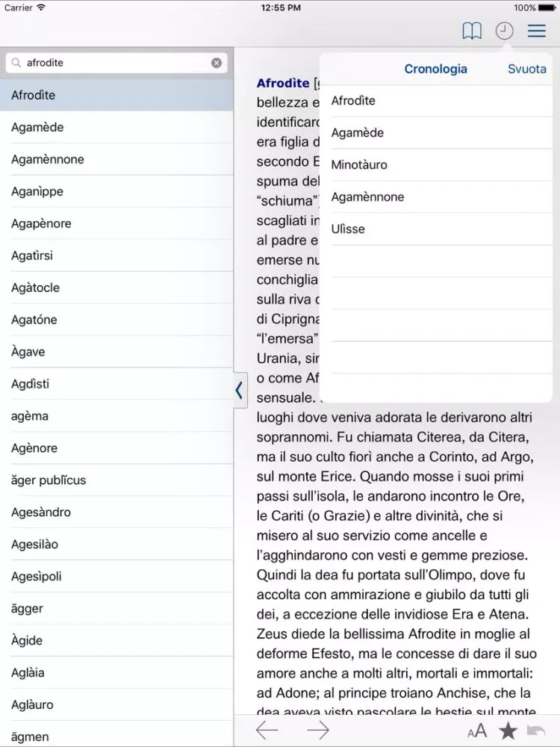Collapse the word list sidebar
The width and height of the screenshot is (560, 747).
[x=239, y=390]
